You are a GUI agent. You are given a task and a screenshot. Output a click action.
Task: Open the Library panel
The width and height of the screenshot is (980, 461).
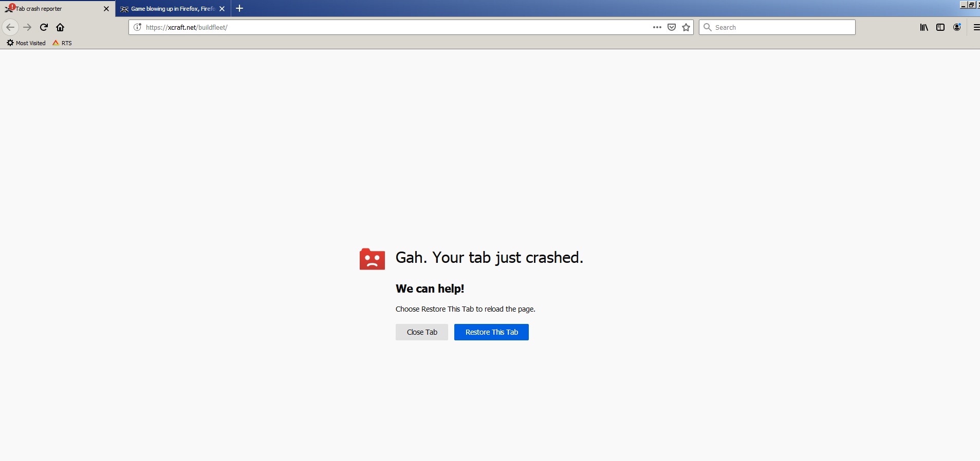(x=924, y=27)
